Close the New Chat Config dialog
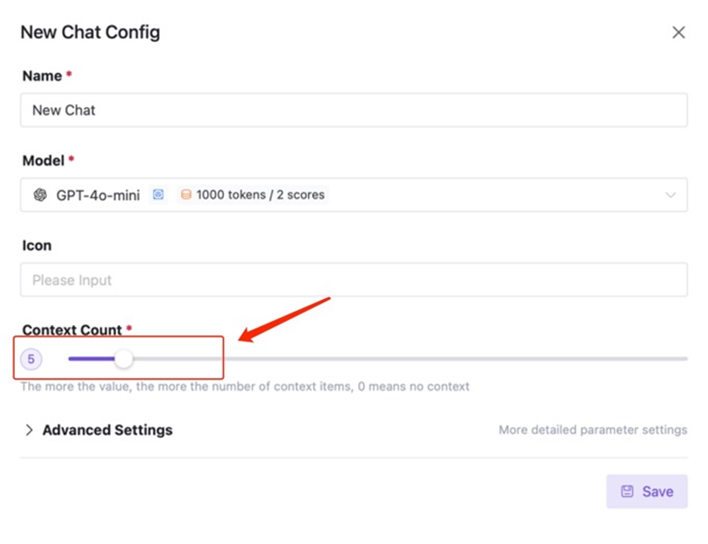Screen dimensions: 708x544 pos(678,33)
